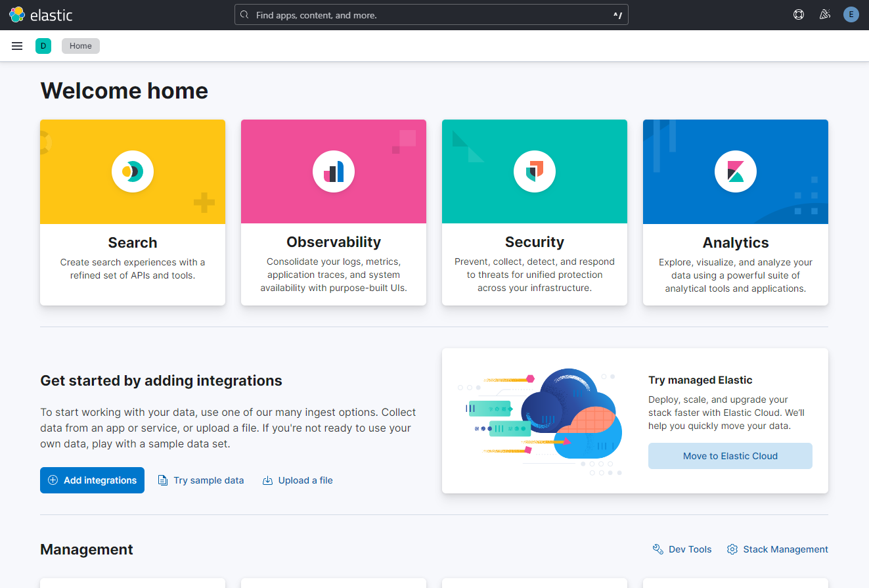Click the Search card description text
Screen dimensions: 869x588
pos(133,269)
